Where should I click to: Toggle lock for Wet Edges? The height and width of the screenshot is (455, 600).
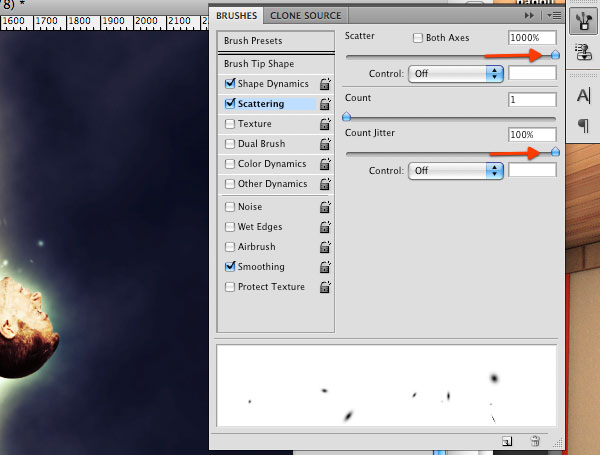pos(325,227)
